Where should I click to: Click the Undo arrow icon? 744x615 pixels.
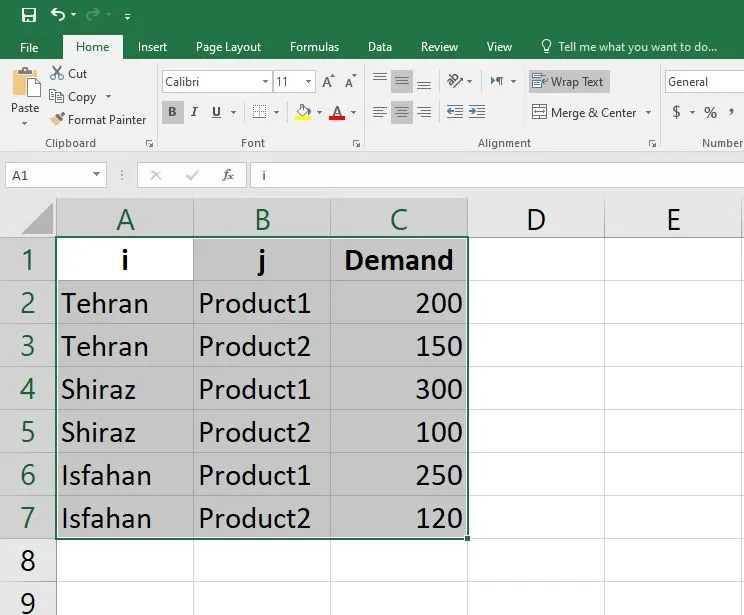coord(58,15)
